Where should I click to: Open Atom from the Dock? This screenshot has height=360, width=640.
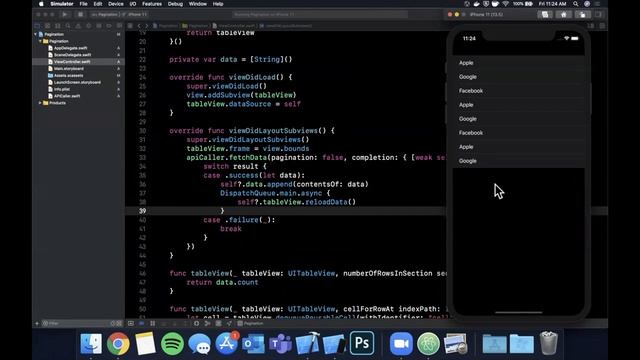coord(428,343)
